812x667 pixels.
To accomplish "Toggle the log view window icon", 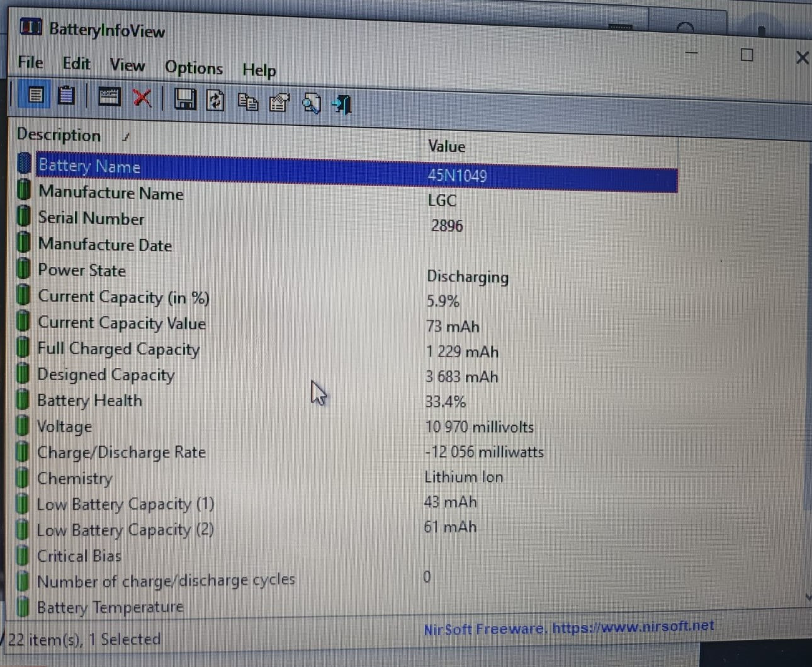I will (x=109, y=98).
